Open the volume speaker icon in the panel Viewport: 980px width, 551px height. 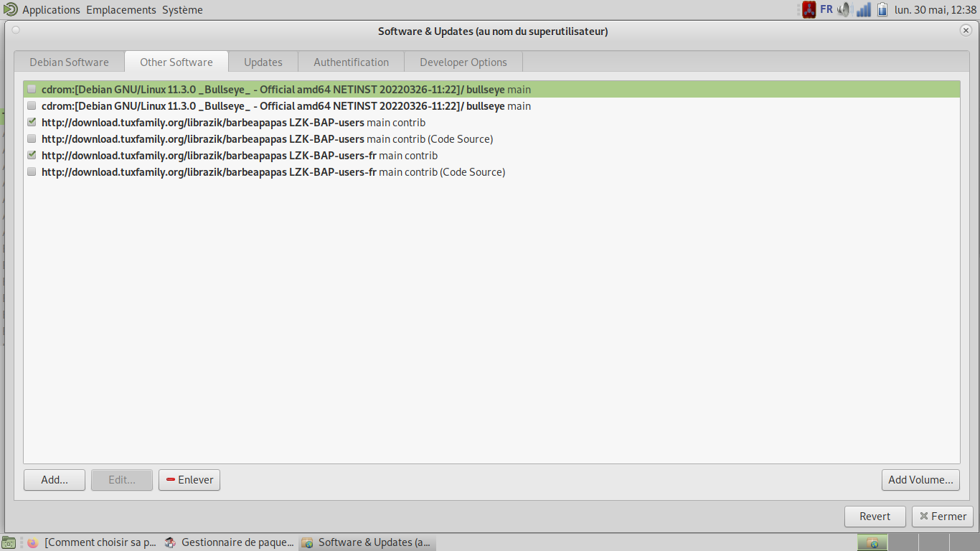(844, 9)
